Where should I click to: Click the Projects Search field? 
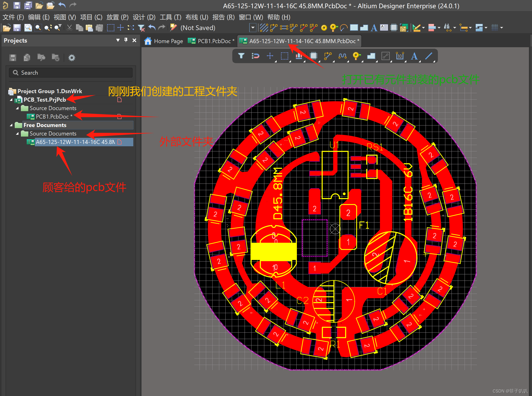pyautogui.click(x=71, y=73)
